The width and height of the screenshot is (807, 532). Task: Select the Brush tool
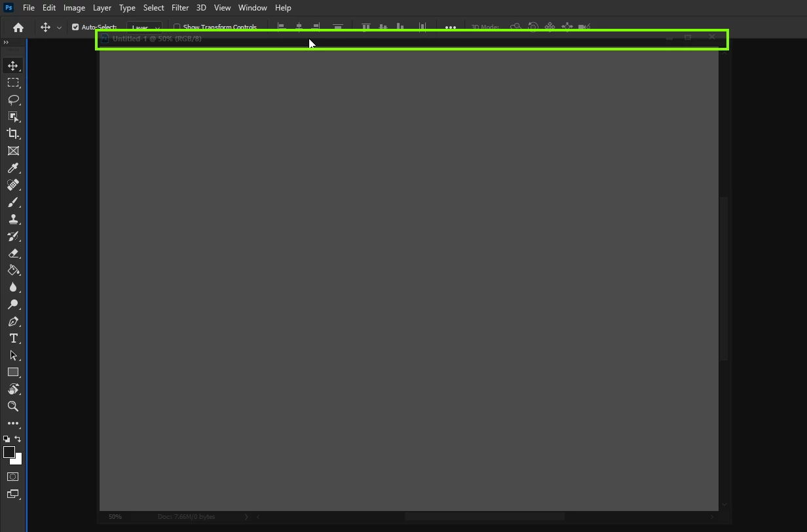(13, 202)
